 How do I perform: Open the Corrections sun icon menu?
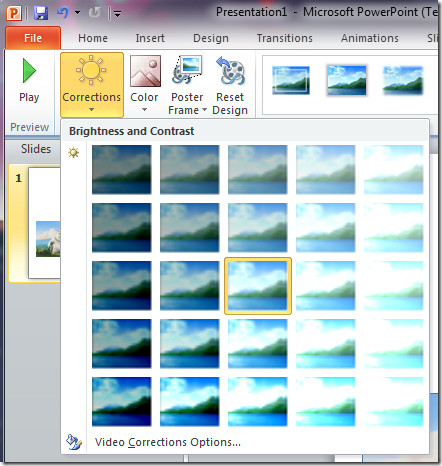tap(91, 70)
